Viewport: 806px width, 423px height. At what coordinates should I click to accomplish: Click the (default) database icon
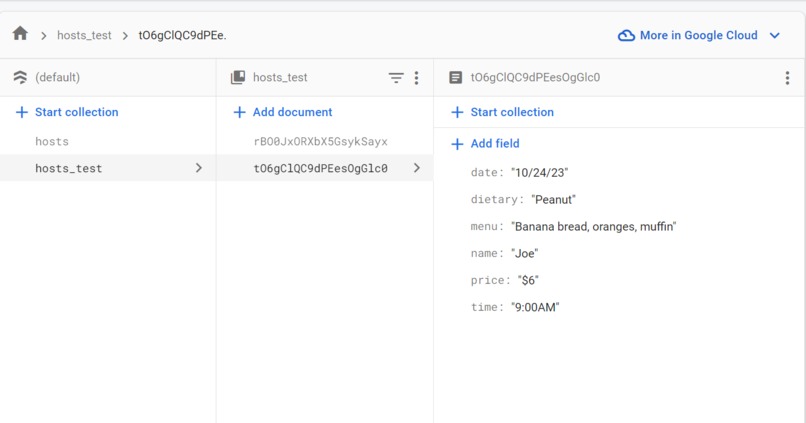coord(20,77)
